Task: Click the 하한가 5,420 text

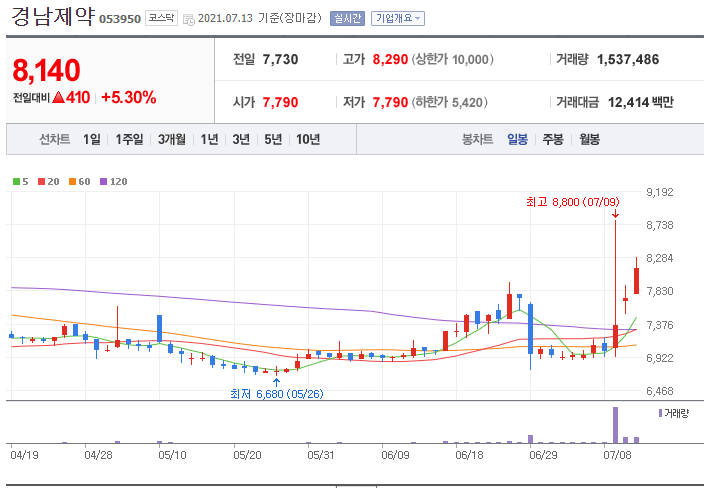Action: [449, 102]
